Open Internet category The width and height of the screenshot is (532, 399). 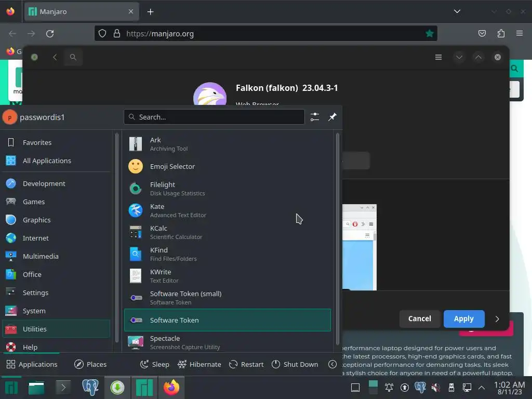56,238
